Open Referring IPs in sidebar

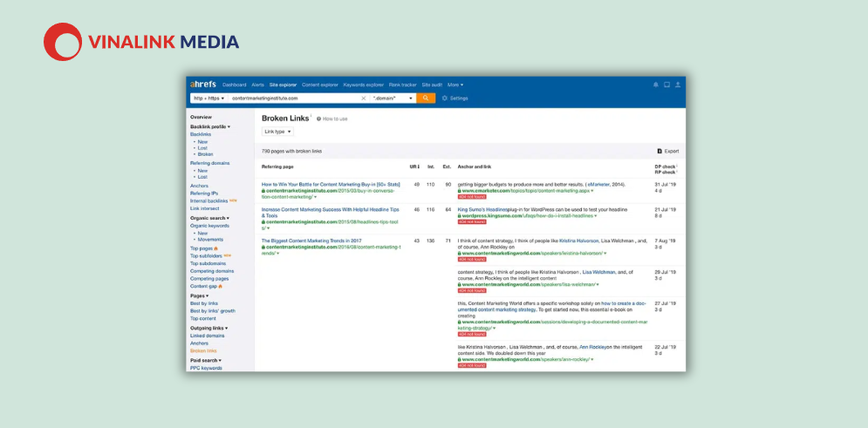click(x=204, y=194)
